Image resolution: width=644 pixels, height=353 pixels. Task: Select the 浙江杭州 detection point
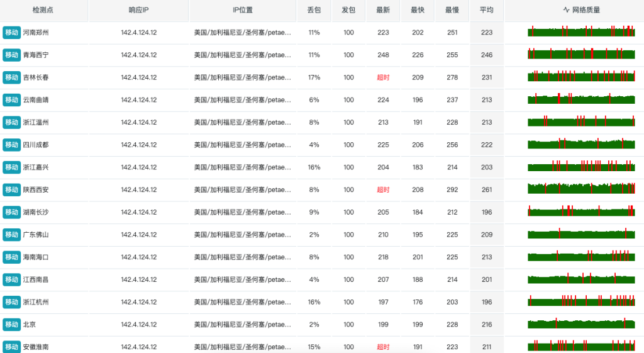[x=36, y=302]
